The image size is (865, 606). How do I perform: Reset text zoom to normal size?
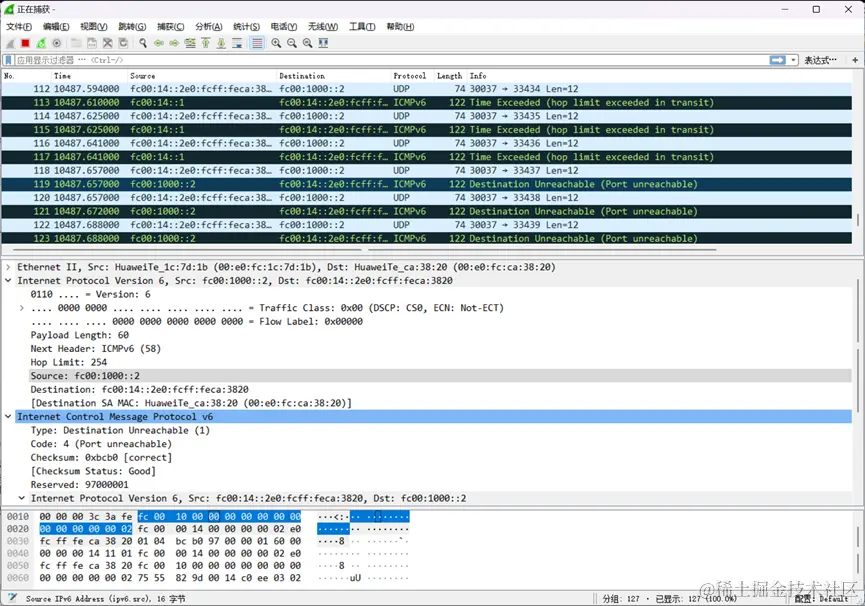click(x=308, y=43)
